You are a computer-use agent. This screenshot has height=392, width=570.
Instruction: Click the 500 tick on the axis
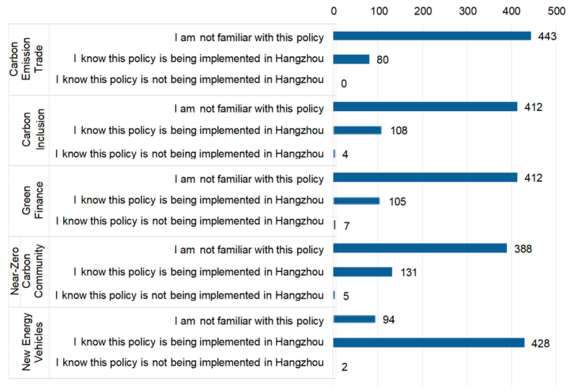556,11
